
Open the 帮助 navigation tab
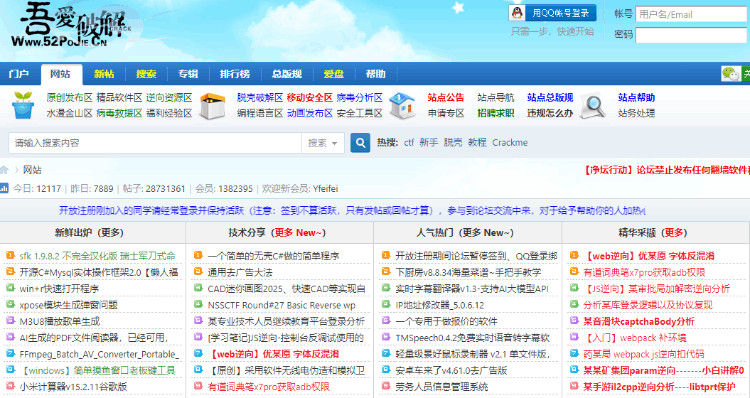[375, 74]
